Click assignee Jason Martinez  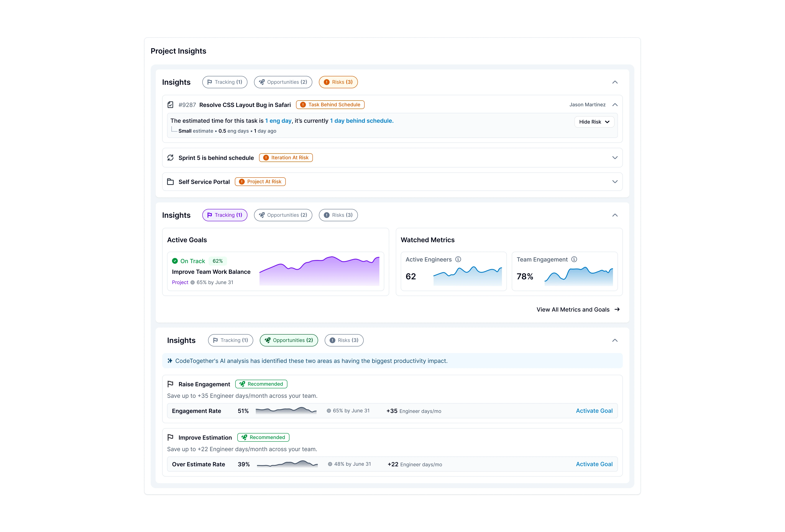587,104
